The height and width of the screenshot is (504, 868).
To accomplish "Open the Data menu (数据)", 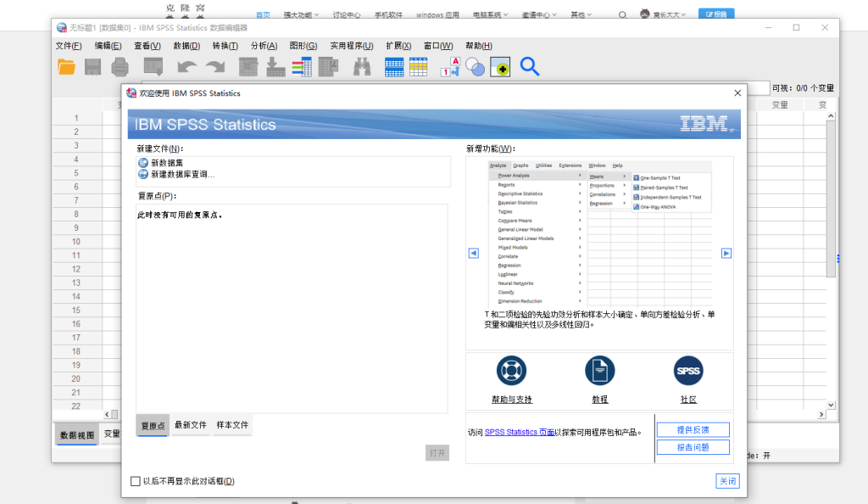I will click(186, 46).
